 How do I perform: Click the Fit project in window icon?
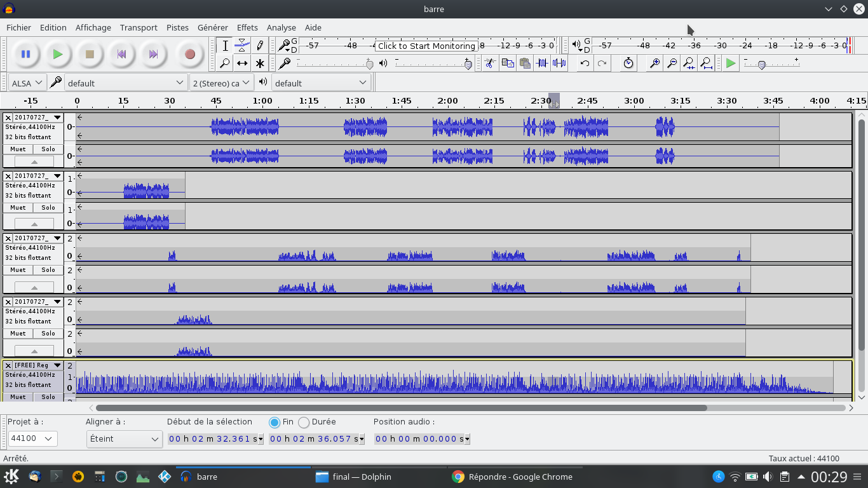[705, 63]
